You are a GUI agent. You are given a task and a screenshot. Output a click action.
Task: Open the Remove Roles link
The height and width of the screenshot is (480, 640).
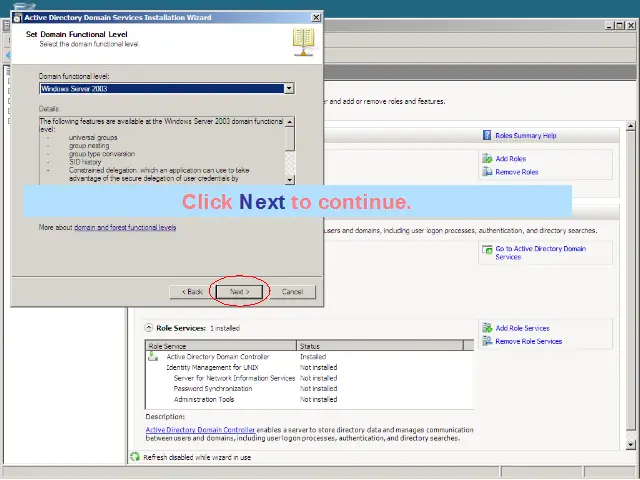(x=517, y=172)
